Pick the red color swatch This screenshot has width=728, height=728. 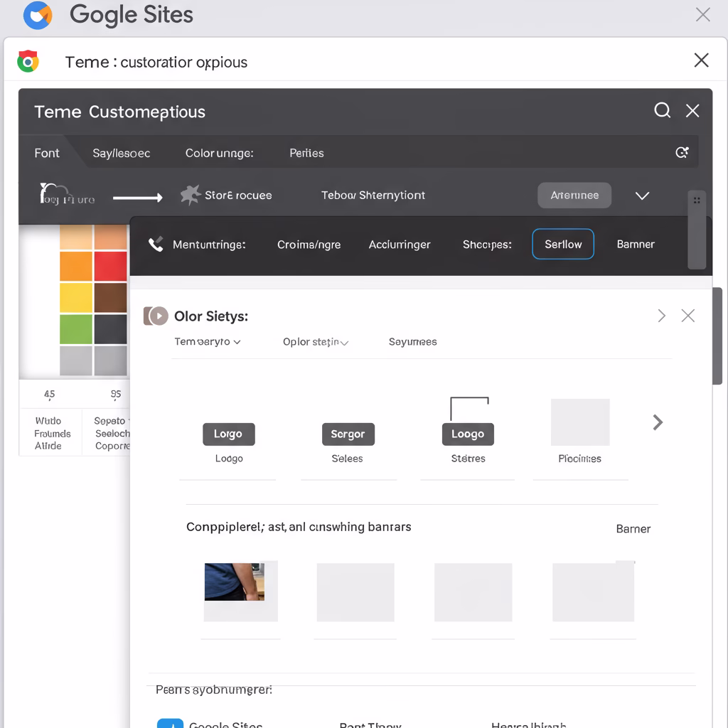110,266
